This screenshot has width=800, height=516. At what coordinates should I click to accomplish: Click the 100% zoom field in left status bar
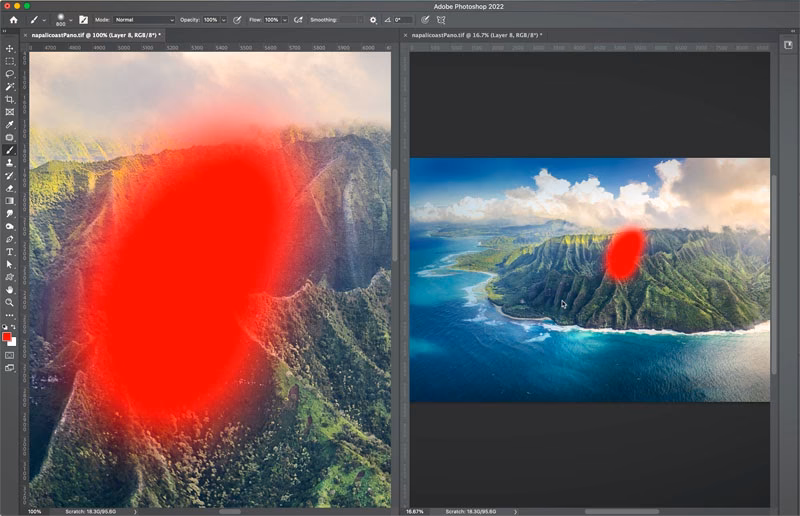coord(35,511)
